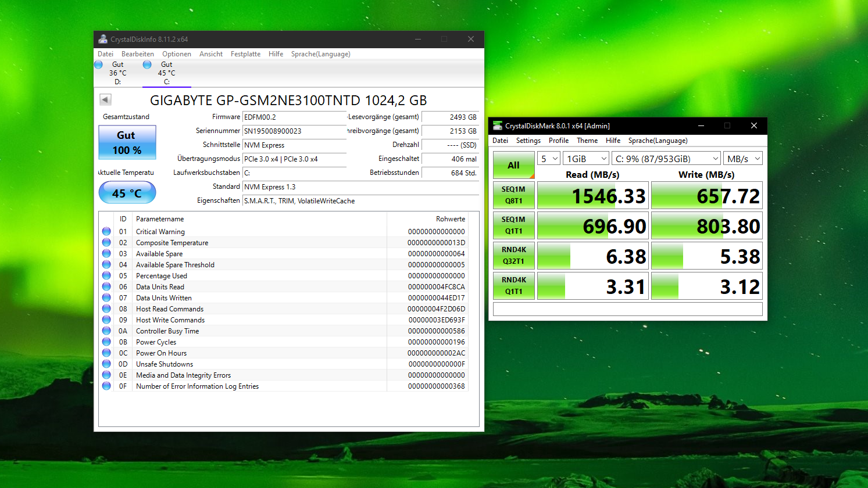Click status orb of Available Spare Threshold row
Viewport: 868px width, 488px height.
tap(106, 264)
